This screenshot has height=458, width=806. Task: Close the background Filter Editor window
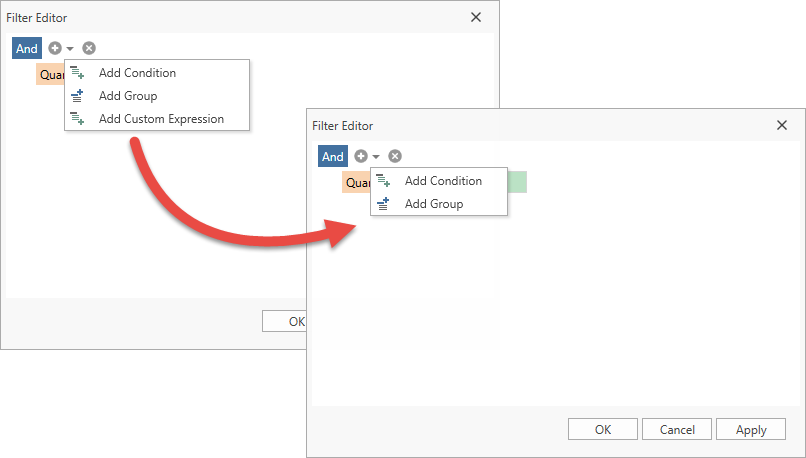(x=476, y=17)
